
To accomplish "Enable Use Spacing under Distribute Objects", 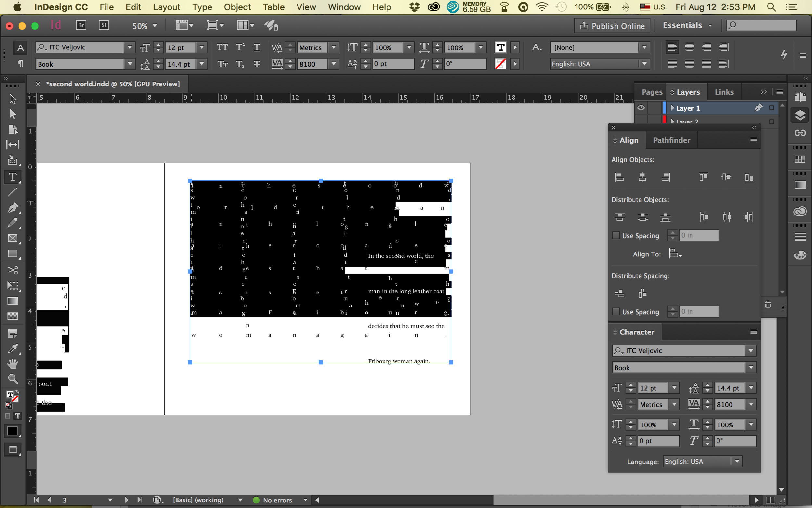I will click(616, 235).
